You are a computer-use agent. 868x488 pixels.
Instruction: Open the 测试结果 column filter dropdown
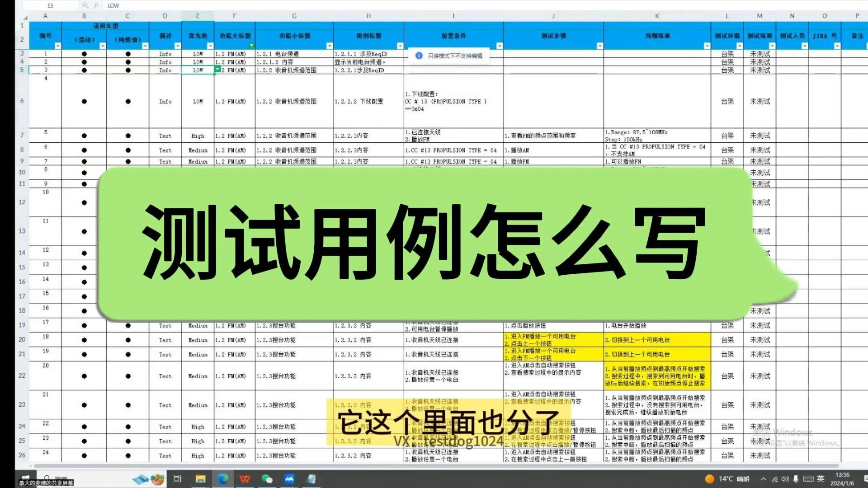pos(772,46)
